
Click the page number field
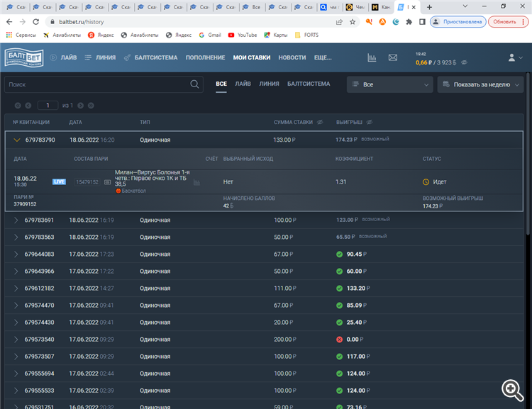click(x=48, y=106)
